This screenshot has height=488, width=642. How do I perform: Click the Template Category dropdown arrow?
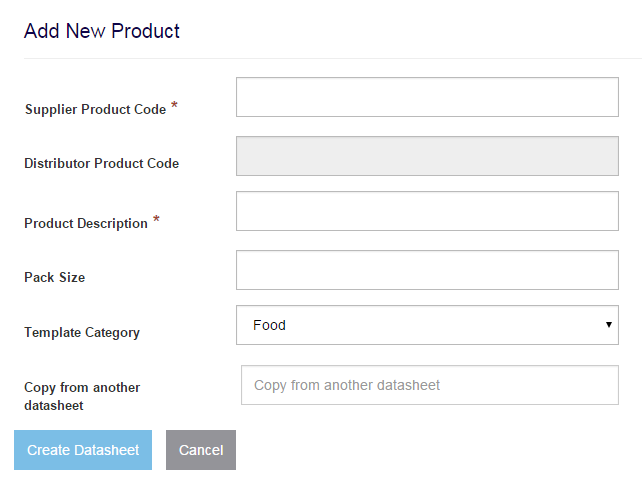tap(609, 325)
